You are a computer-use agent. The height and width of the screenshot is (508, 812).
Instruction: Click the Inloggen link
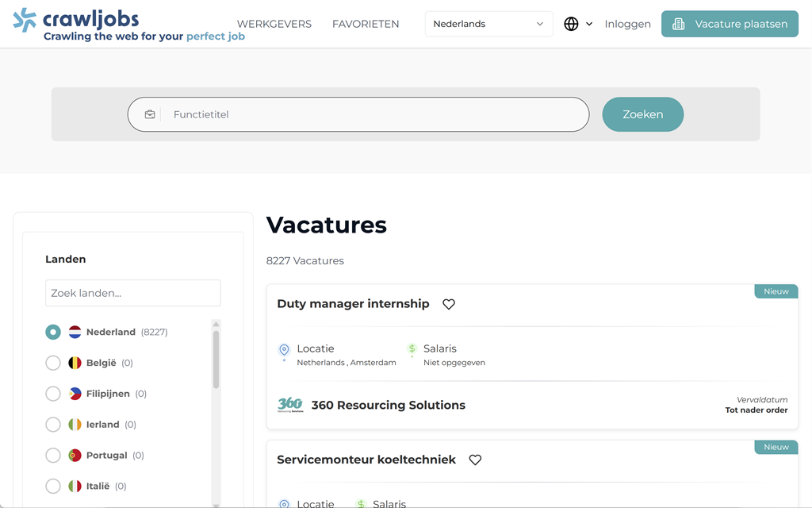[x=627, y=24]
